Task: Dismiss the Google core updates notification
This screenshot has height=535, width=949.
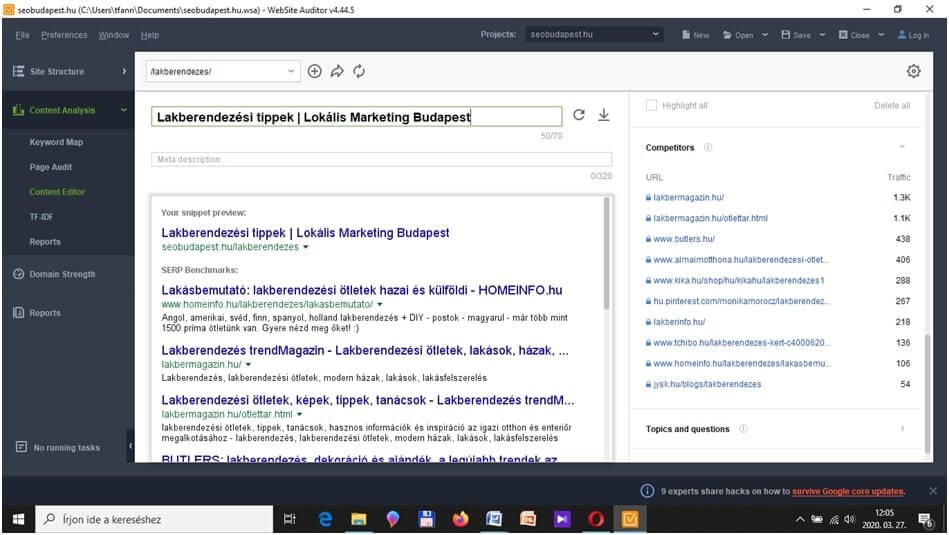Action: tap(933, 491)
